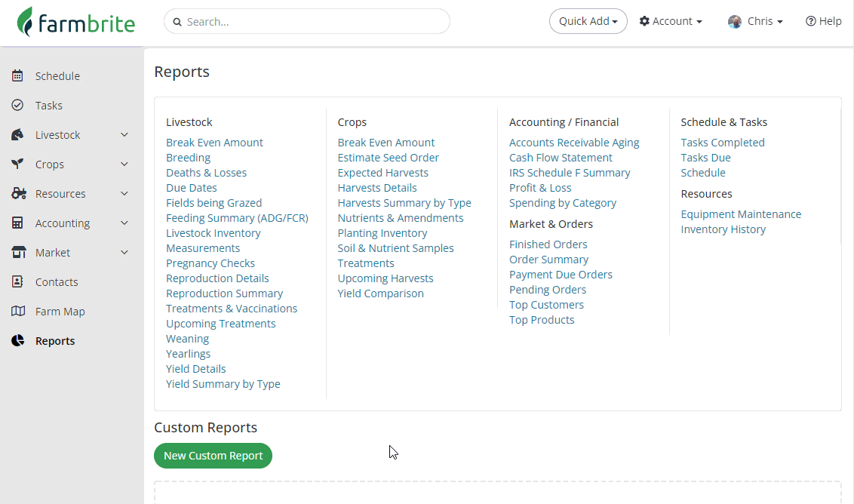Expand the Market sidebar chevron
The image size is (854, 504).
pyautogui.click(x=124, y=252)
